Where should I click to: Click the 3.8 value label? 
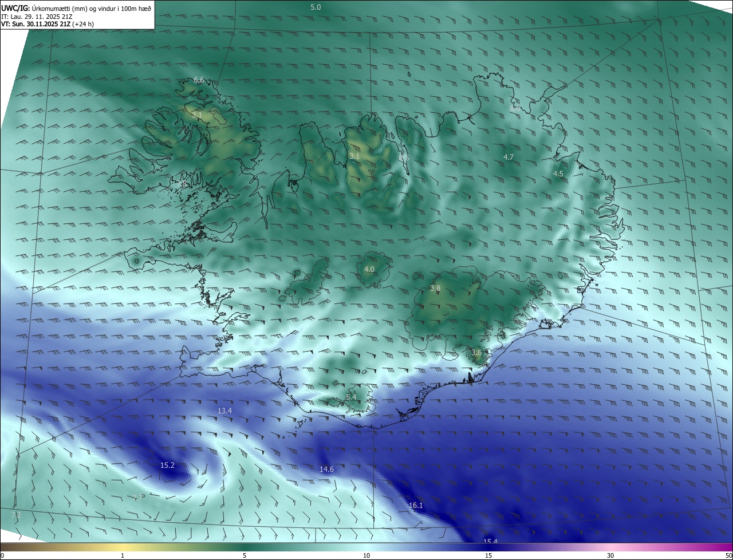coord(435,289)
